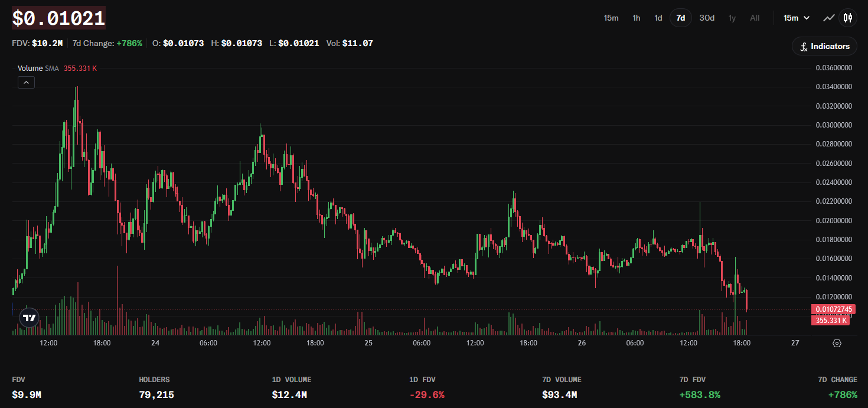Collapse the volume indicator legend

point(26,83)
